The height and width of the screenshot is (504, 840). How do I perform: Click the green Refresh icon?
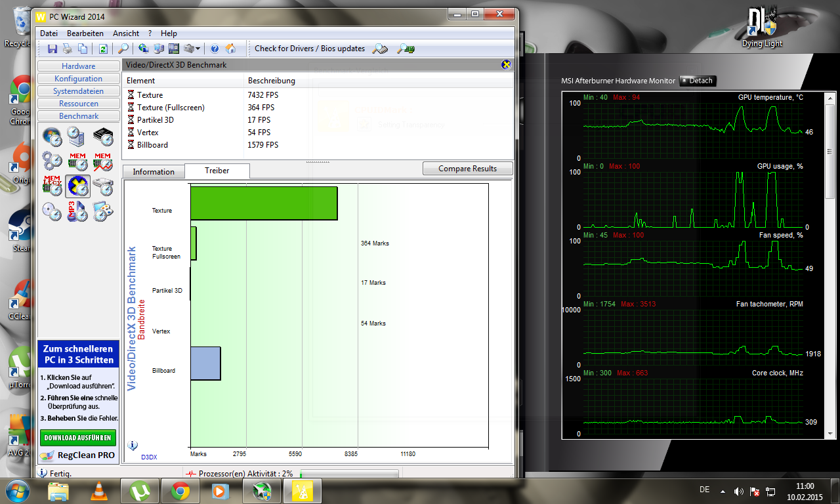pyautogui.click(x=103, y=49)
